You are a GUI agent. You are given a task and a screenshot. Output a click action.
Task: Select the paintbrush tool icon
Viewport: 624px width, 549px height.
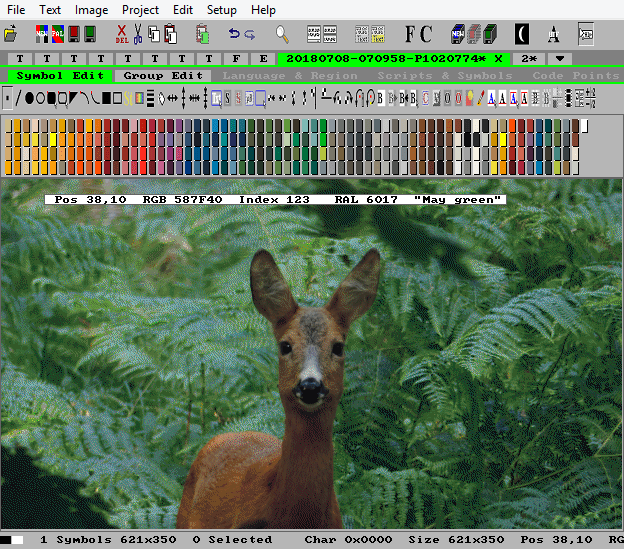click(x=481, y=98)
